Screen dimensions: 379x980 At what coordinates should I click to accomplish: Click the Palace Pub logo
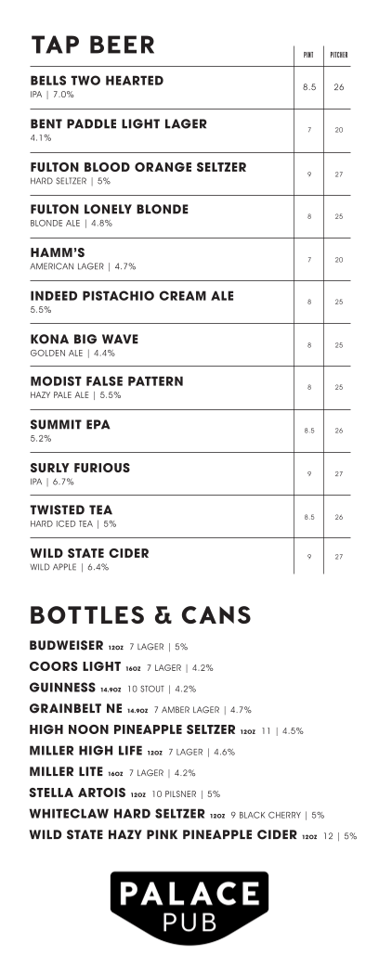pyautogui.click(x=189, y=907)
